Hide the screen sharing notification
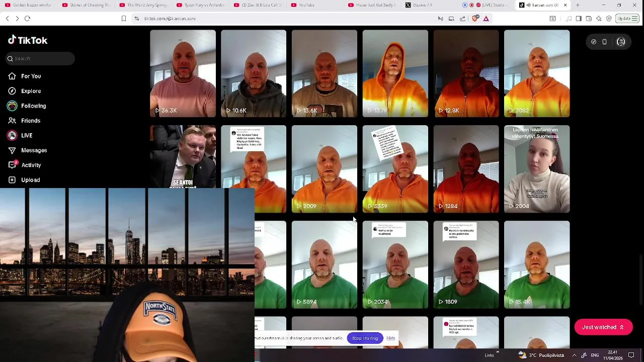The image size is (644, 362). [x=391, y=338]
